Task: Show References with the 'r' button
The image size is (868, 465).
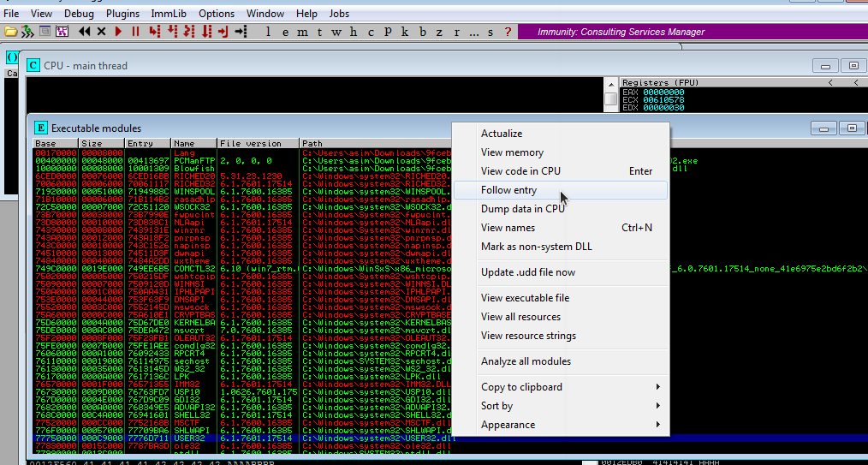Action: click(457, 32)
